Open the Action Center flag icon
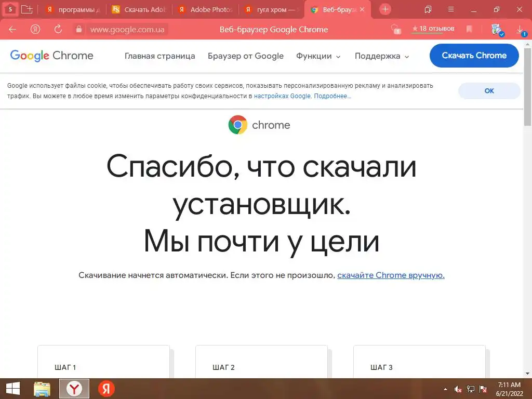Screen dimensions: 532x399 pos(483,389)
